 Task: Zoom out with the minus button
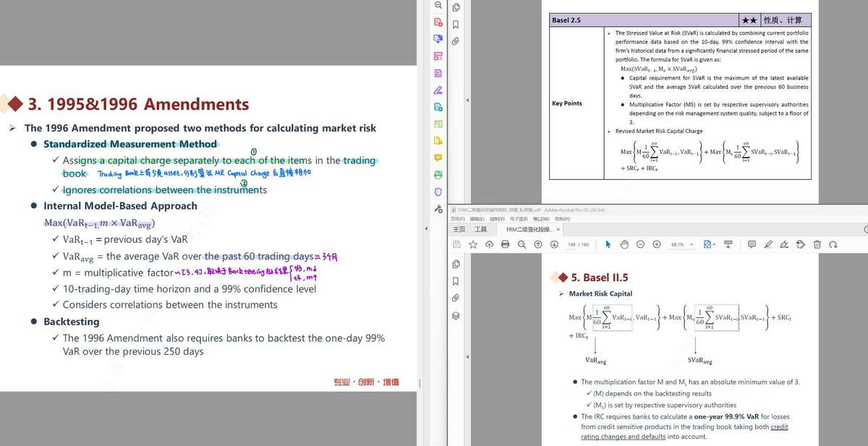click(640, 244)
